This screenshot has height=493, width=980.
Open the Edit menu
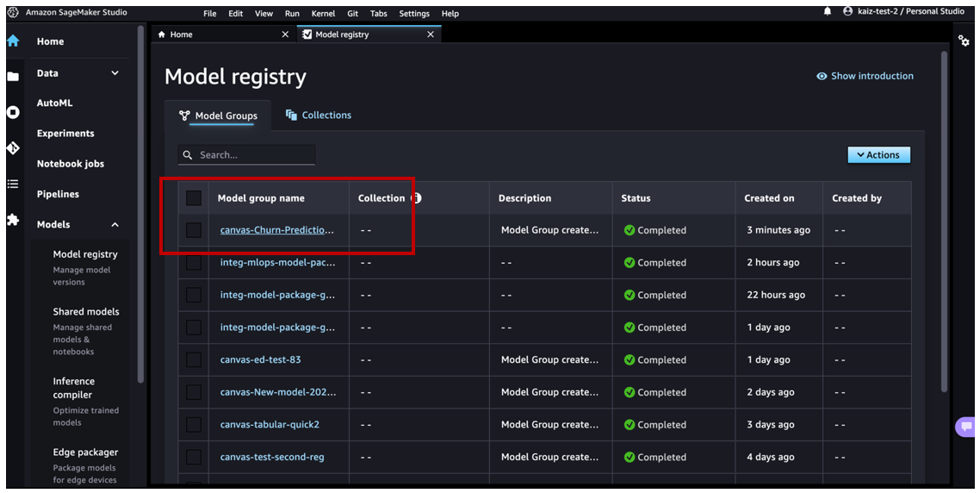click(x=236, y=13)
